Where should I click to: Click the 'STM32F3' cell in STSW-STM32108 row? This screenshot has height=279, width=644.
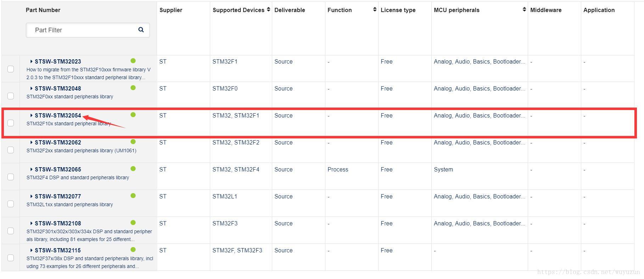point(225,223)
